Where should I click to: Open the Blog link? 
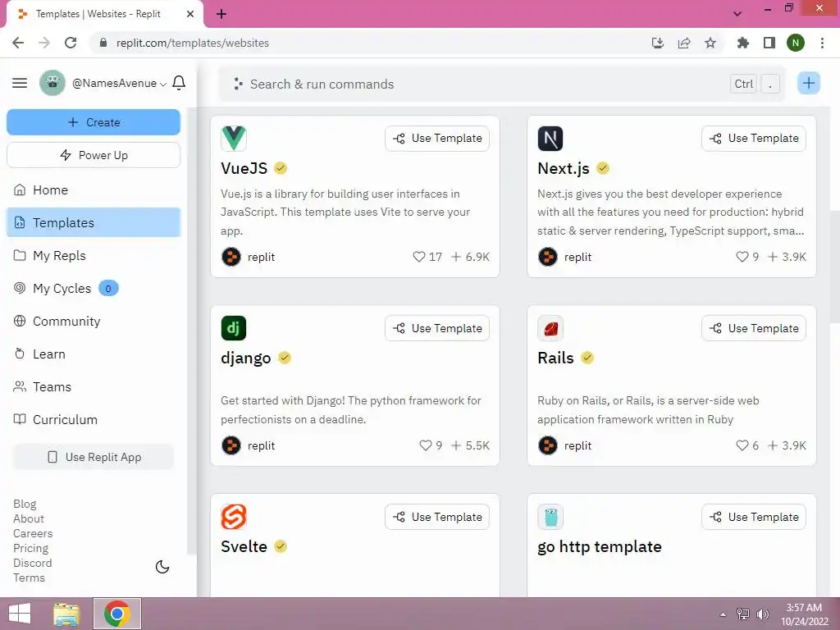25,504
